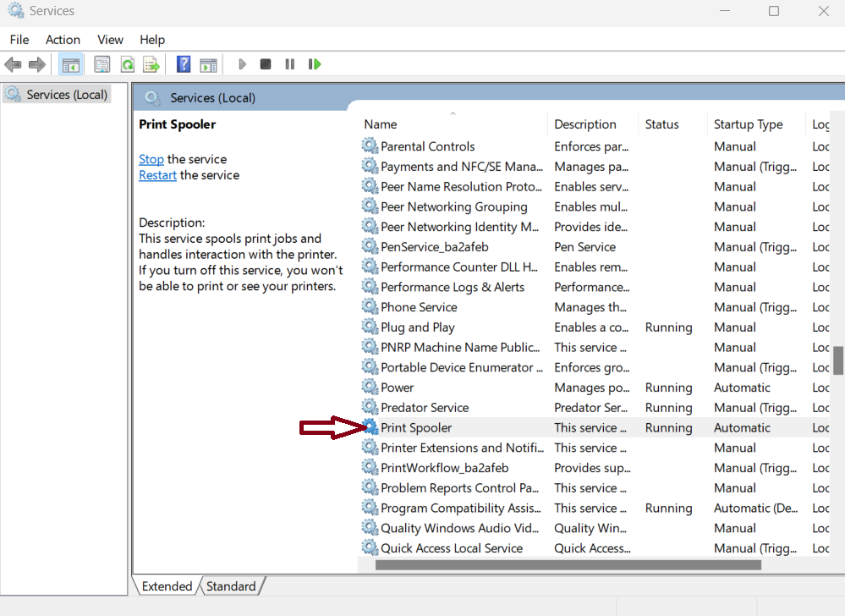Click the Export List toolbar icon
This screenshot has width=845, height=616.
click(151, 64)
